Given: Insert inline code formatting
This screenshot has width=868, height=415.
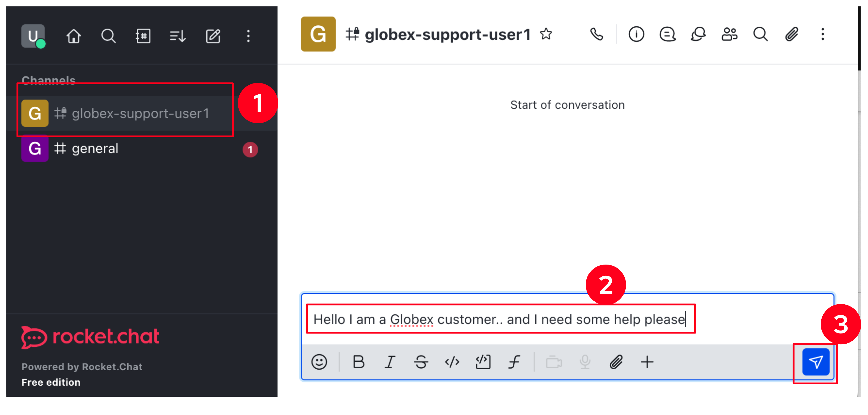Looking at the screenshot, I should pos(452,362).
